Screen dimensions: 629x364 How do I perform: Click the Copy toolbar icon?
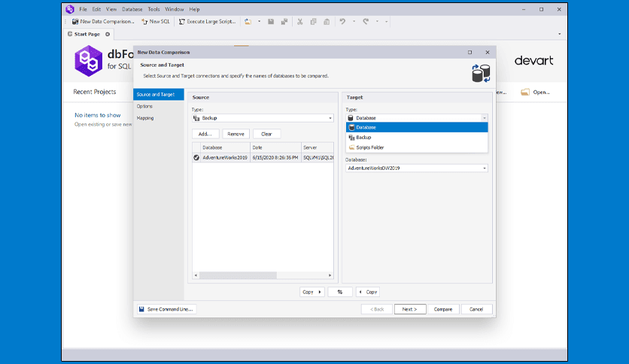(313, 22)
